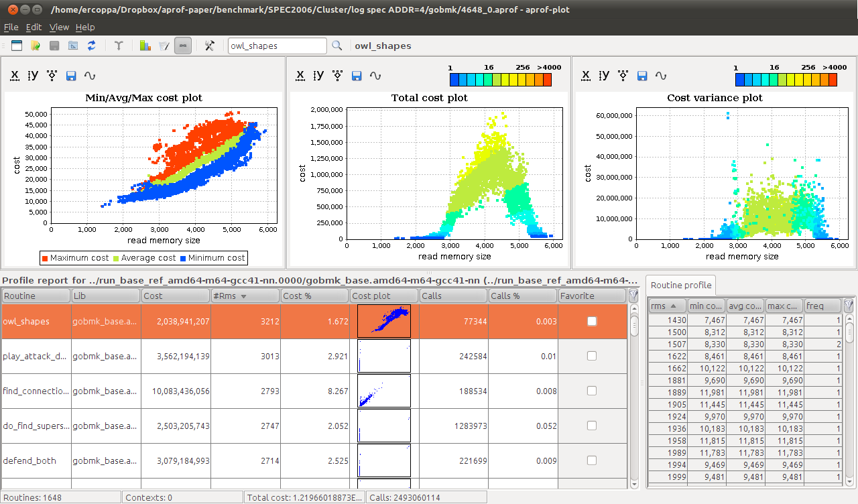Click inside the owl_shapes search input field
The width and height of the screenshot is (858, 504).
point(277,46)
